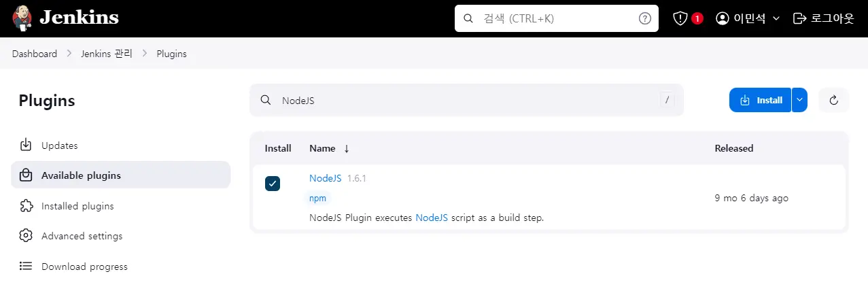Click the Download progress list icon
868x291 pixels.
[x=26, y=267]
